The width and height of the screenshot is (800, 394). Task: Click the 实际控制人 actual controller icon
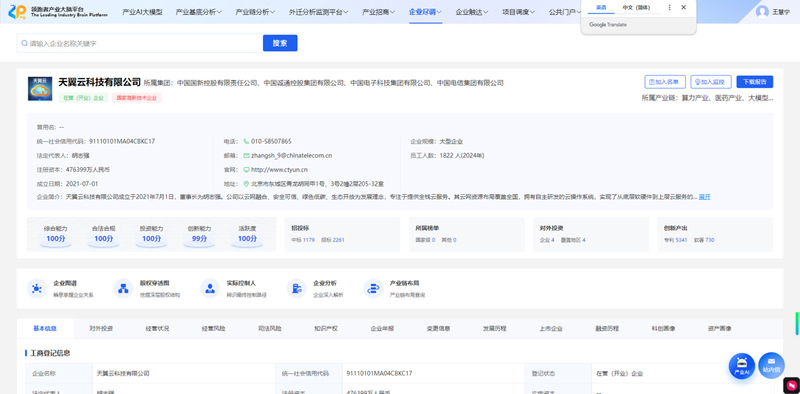(210, 288)
